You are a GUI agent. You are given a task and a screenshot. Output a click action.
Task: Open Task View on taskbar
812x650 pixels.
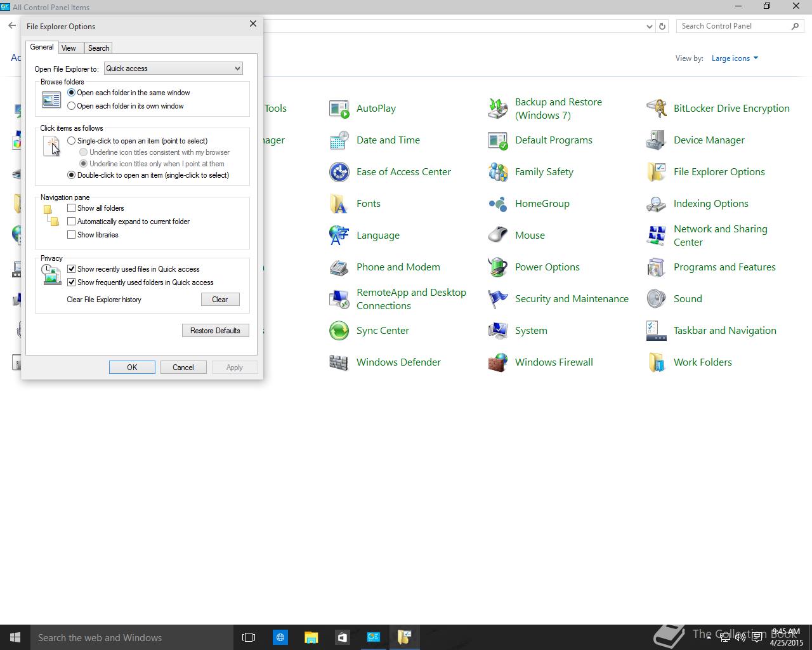pos(249,637)
